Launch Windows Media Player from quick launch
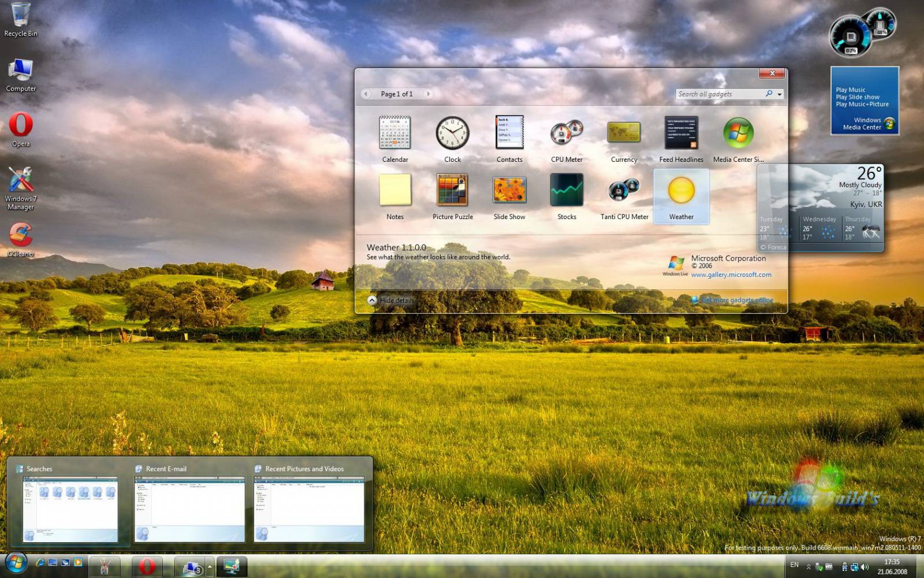The width and height of the screenshot is (924, 578). (x=78, y=562)
